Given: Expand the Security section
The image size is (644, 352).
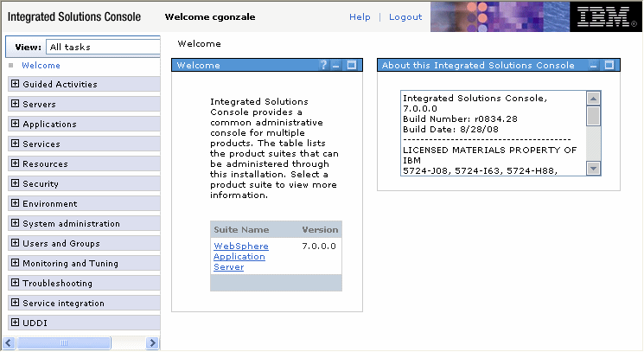Looking at the screenshot, I should (16, 183).
